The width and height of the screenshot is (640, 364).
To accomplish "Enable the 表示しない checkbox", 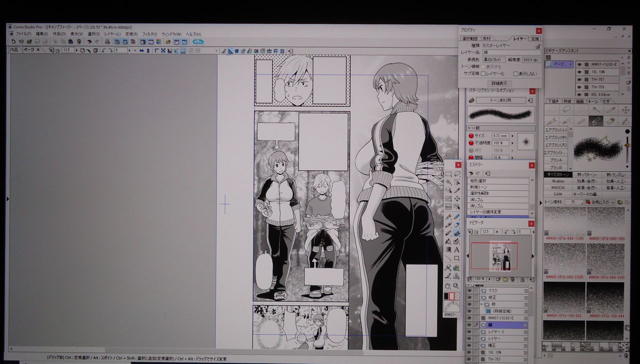I will 515,73.
